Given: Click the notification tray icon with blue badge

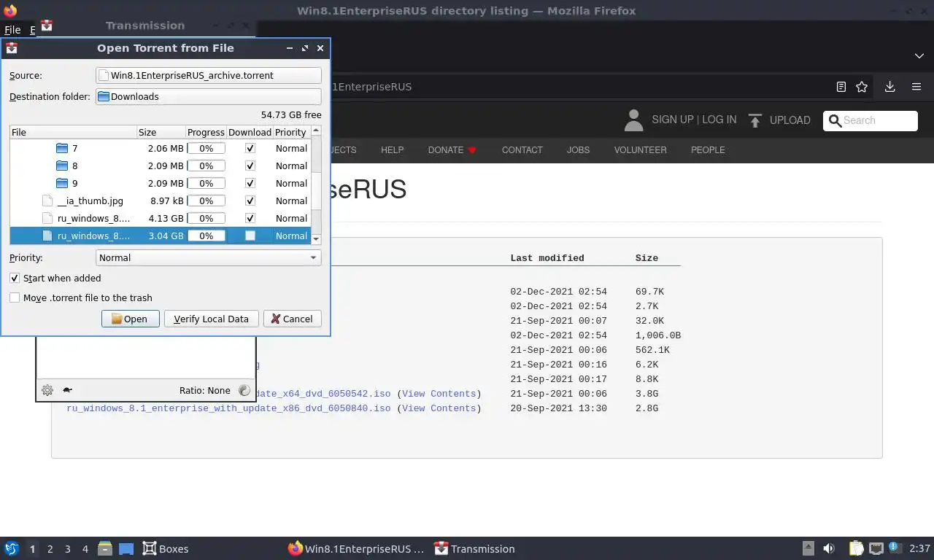Looking at the screenshot, I should point(895,548).
